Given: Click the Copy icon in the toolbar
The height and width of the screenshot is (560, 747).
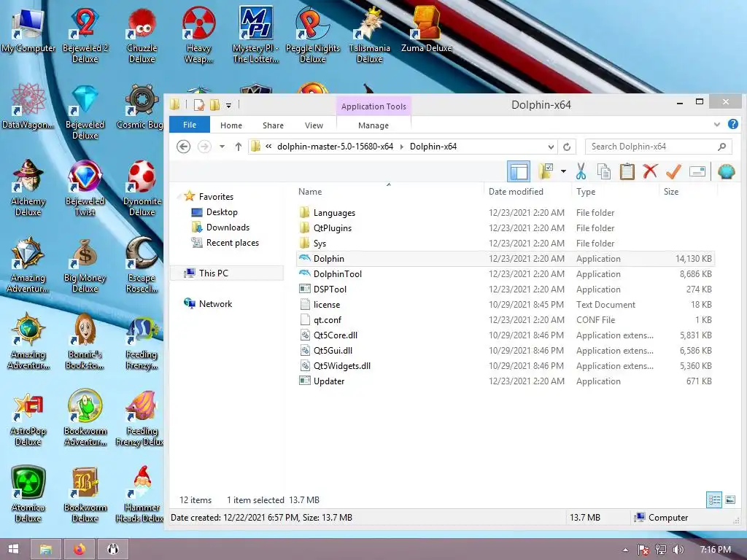Looking at the screenshot, I should coord(603,171).
